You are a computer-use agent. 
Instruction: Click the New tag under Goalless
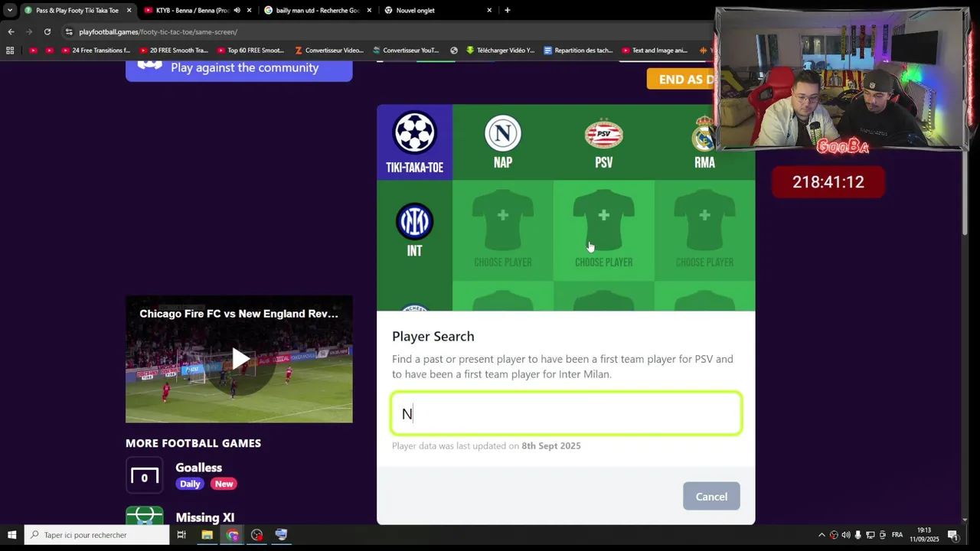tap(224, 484)
